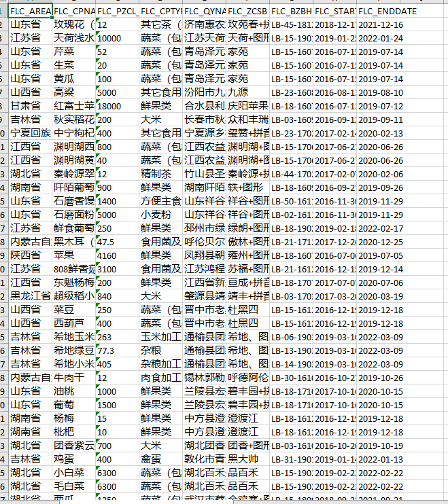Click the 小白菜 product cell

[x=74, y=473]
